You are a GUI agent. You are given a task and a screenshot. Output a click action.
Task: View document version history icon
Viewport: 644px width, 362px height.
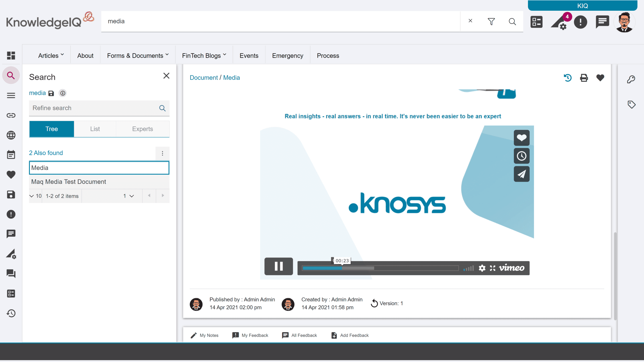[x=568, y=78]
